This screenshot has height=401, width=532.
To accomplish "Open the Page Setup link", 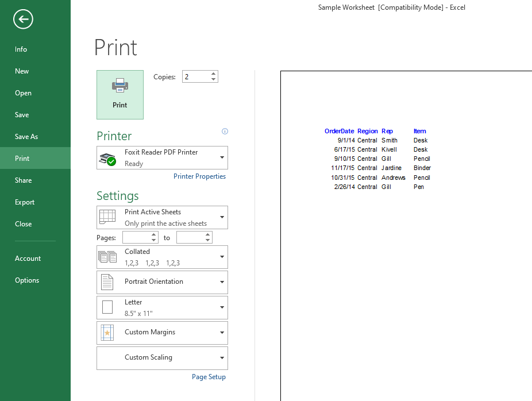I will click(x=209, y=377).
